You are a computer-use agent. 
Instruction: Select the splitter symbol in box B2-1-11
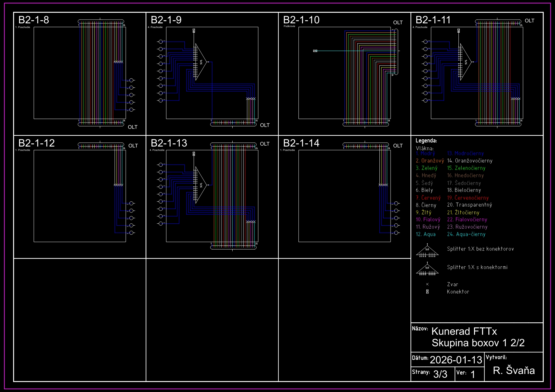(x=465, y=62)
